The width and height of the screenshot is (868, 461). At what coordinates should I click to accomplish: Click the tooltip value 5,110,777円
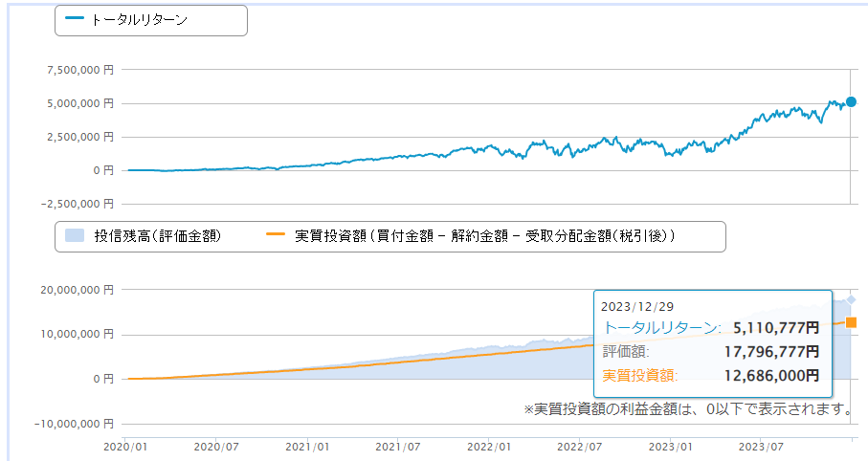point(776,328)
